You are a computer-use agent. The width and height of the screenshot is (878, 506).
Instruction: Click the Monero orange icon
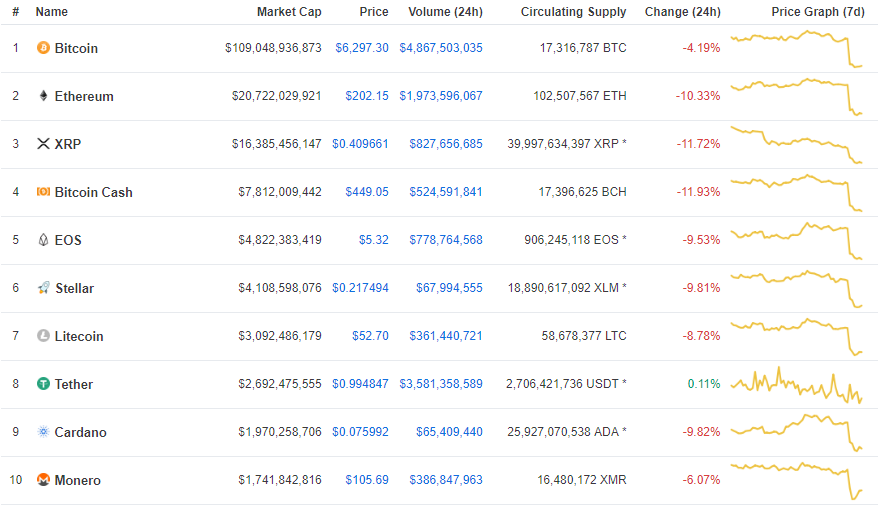(43, 480)
